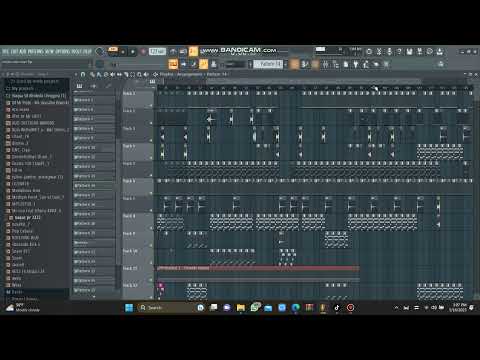Screen dimensions: 480x360
Task: Click the download content library icon
Action: [440, 52]
